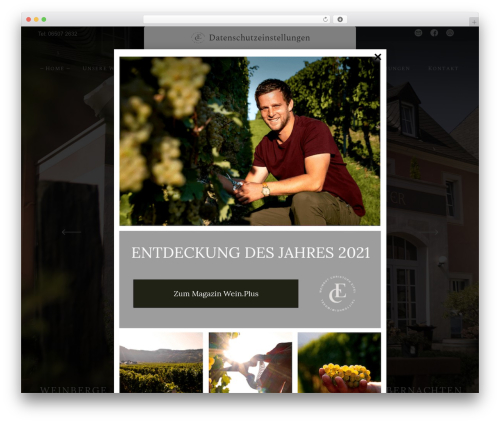Open the Unsere W... menu item
This screenshot has width=500, height=423.
point(98,68)
